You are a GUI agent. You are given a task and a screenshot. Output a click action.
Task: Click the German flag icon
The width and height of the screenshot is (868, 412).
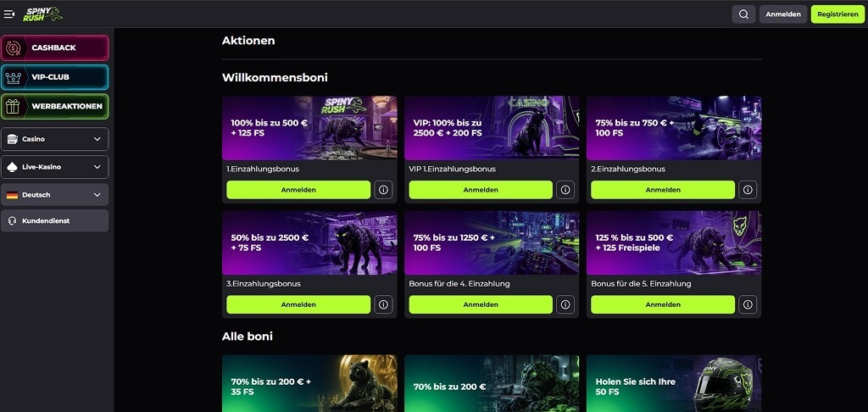(12, 195)
